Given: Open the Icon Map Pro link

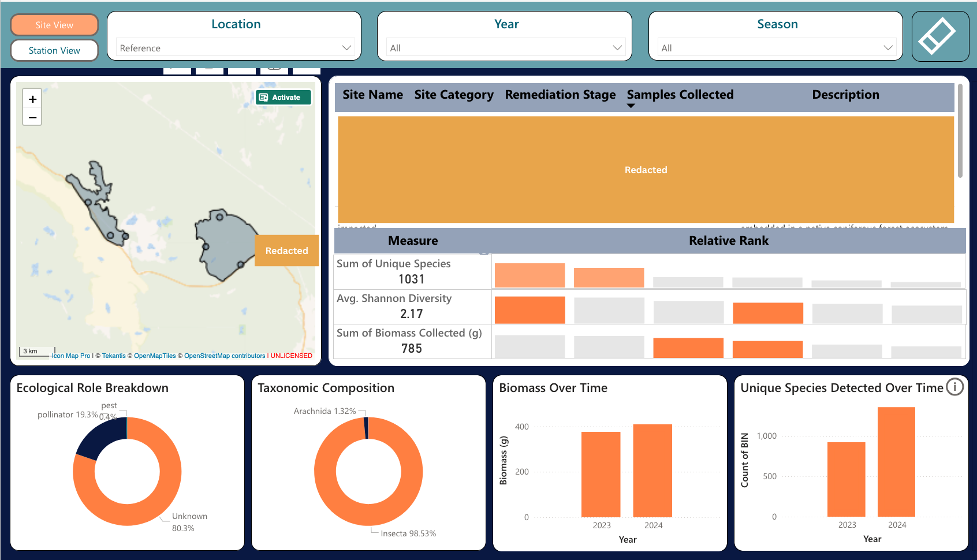Looking at the screenshot, I should point(71,356).
